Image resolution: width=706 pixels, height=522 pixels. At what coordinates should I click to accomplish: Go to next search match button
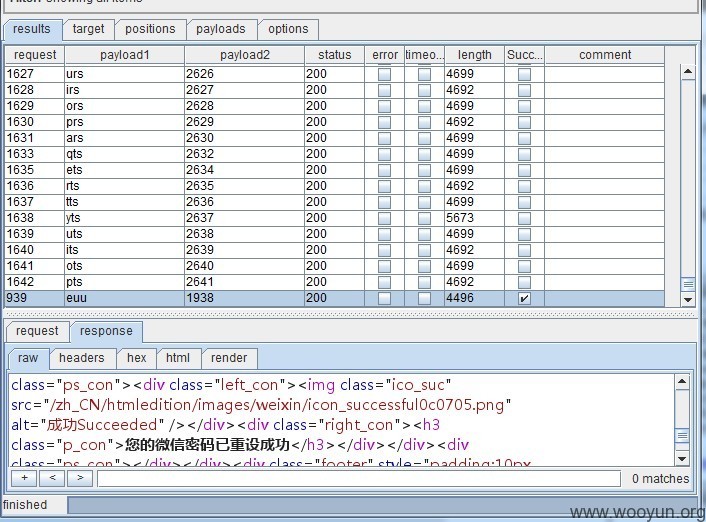80,478
